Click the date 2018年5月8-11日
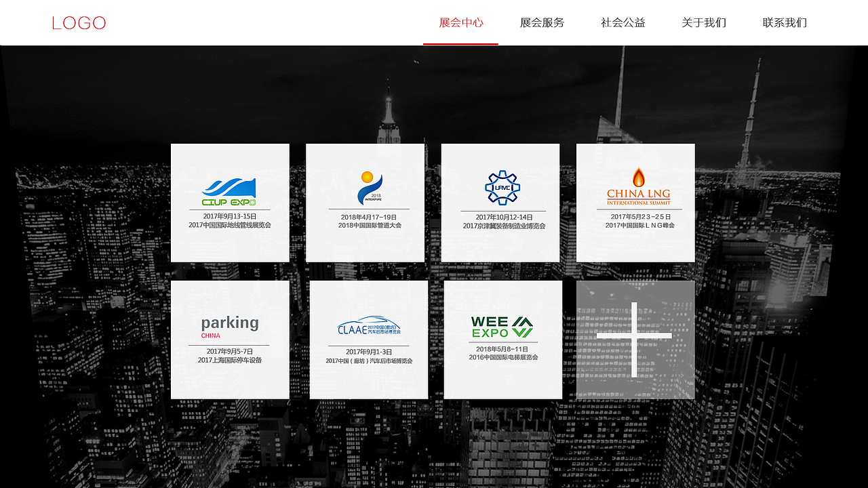 [x=502, y=349]
